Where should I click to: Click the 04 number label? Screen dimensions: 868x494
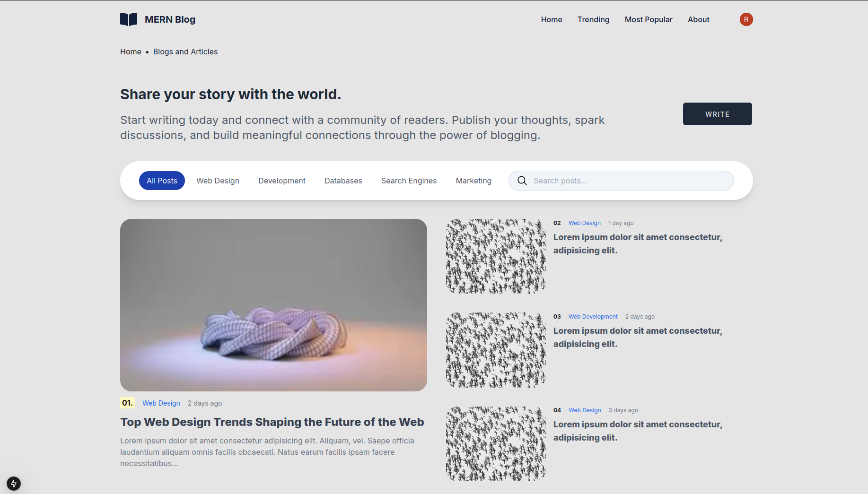557,410
